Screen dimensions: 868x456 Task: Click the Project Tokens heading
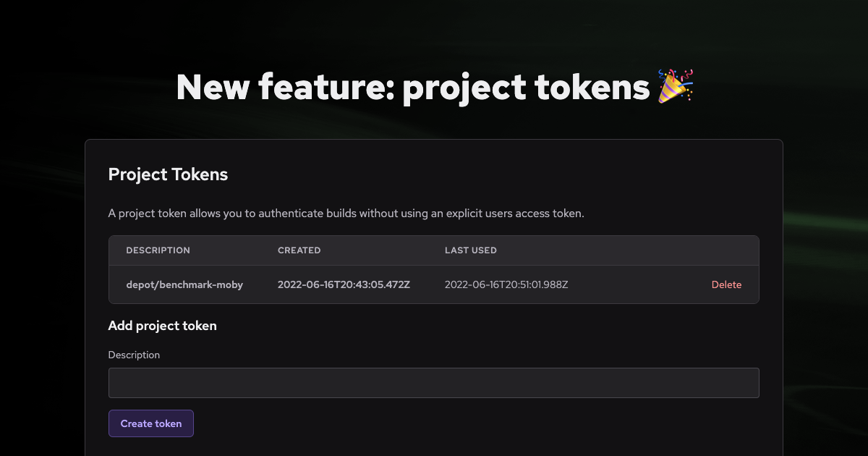click(168, 174)
